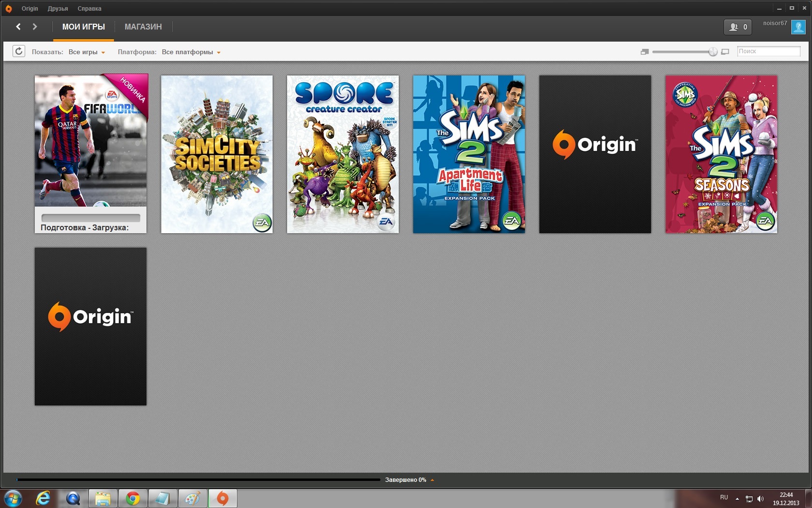Image resolution: width=812 pixels, height=508 pixels.
Task: Click the Подготовка - Загрузка status text
Action: point(85,228)
